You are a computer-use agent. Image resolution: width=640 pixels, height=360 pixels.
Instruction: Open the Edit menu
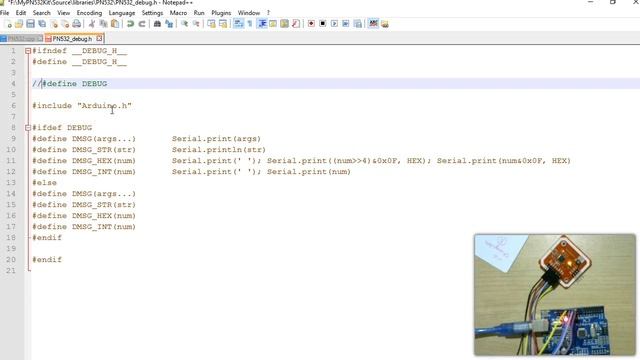click(21, 13)
